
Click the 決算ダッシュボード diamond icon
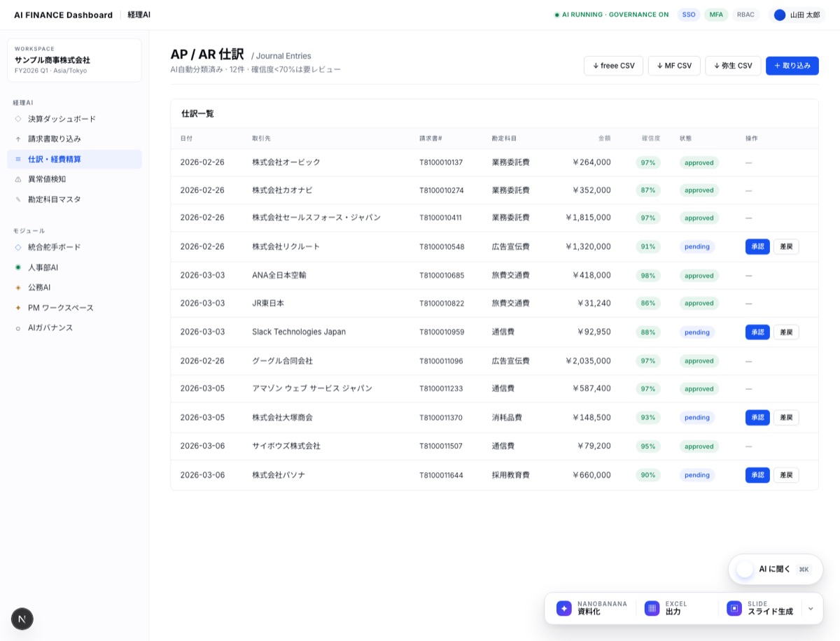(x=18, y=119)
